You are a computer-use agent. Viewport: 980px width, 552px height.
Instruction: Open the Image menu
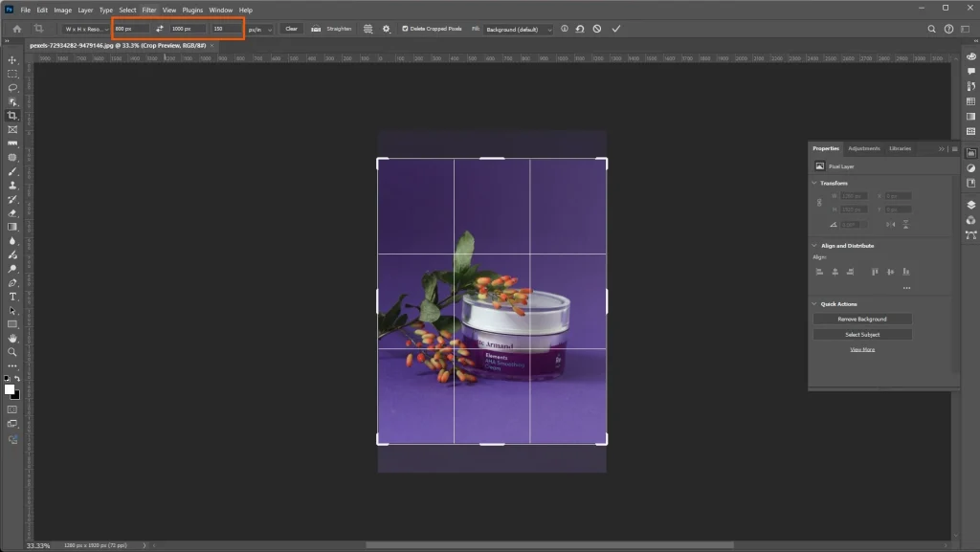click(62, 10)
